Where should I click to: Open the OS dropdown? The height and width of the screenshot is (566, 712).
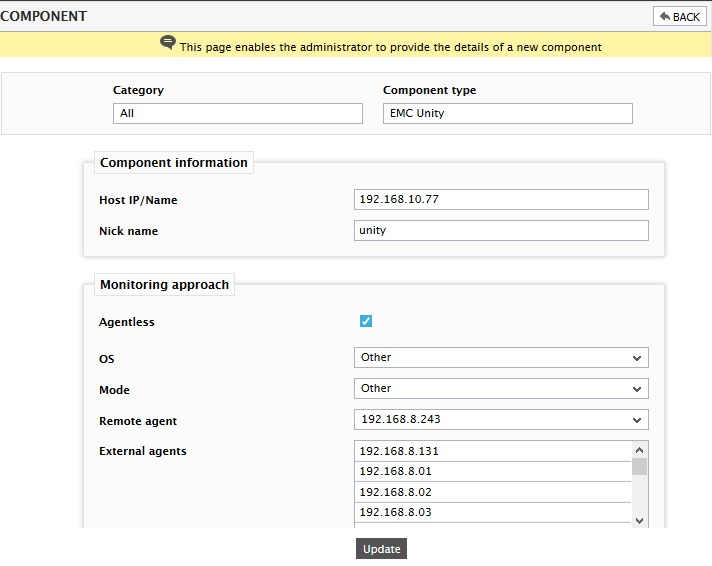coord(501,357)
